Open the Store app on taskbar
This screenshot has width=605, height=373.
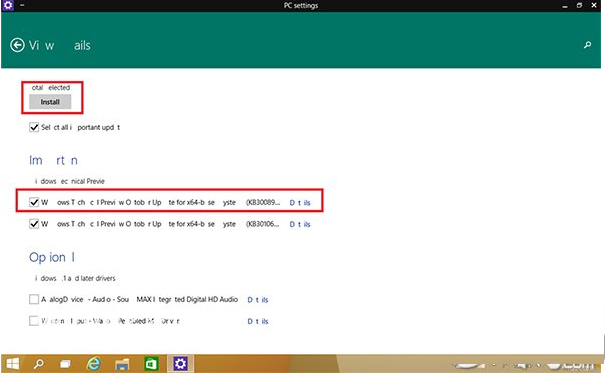(151, 364)
